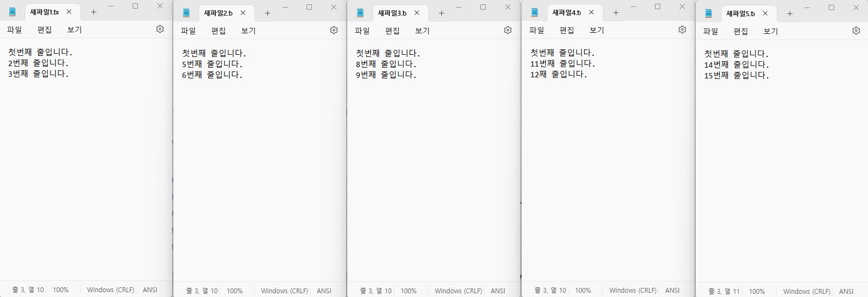Click line '14번째 줄입니다.' in 새파일5

[736, 64]
